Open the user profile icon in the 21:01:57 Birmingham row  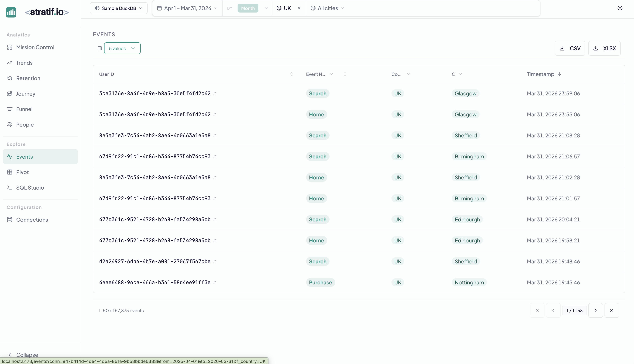[215, 199]
